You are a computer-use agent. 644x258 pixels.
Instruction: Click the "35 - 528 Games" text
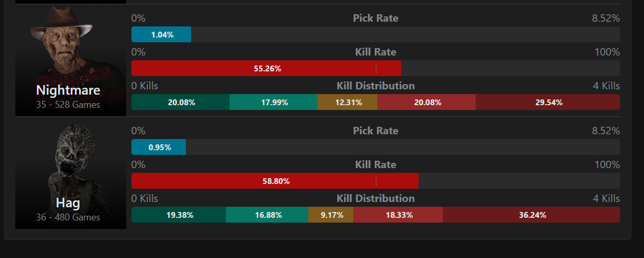pyautogui.click(x=68, y=105)
